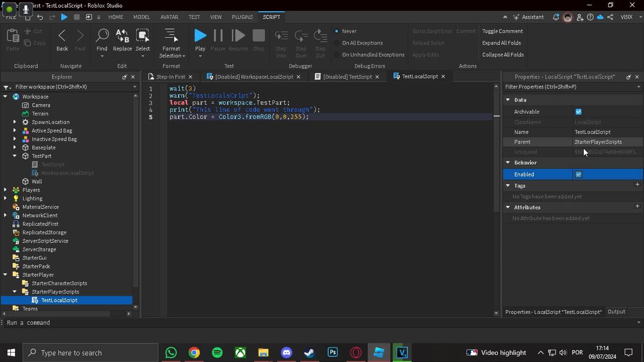Screen dimensions: 644x362
Task: Open the Find tool
Action: click(x=102, y=35)
